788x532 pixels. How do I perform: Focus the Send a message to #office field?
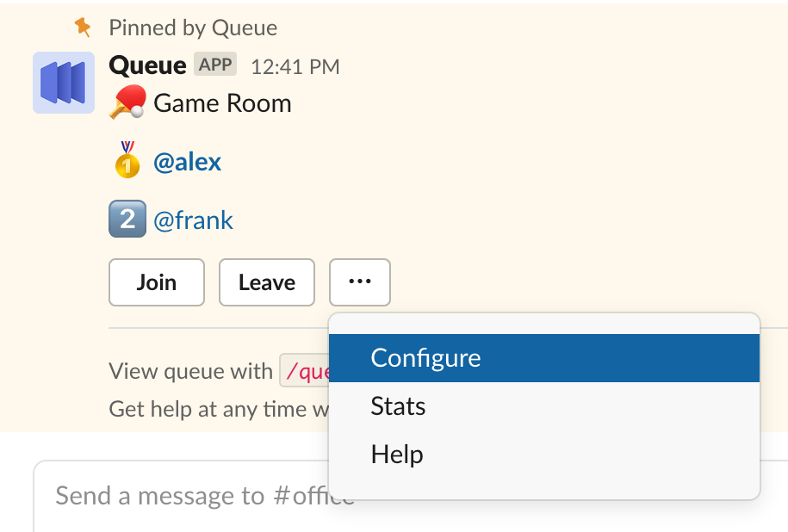pyautogui.click(x=189, y=496)
